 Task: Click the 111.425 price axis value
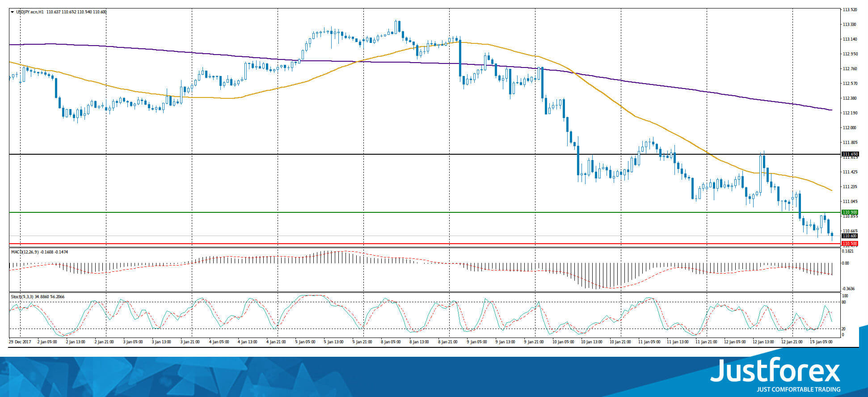tap(850, 172)
